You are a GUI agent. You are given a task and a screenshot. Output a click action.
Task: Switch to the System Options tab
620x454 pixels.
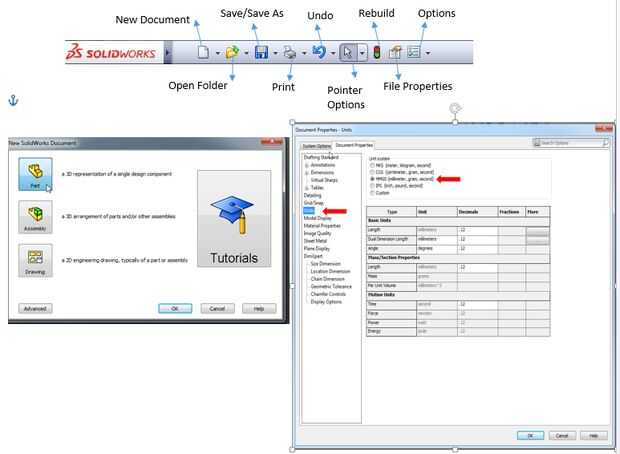coord(317,146)
